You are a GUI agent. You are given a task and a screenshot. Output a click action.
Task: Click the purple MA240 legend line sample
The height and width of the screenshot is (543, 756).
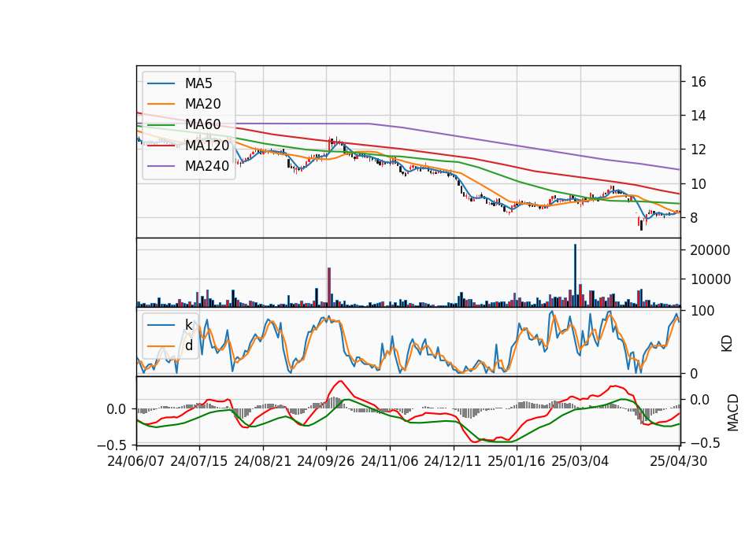pyautogui.click(x=161, y=166)
